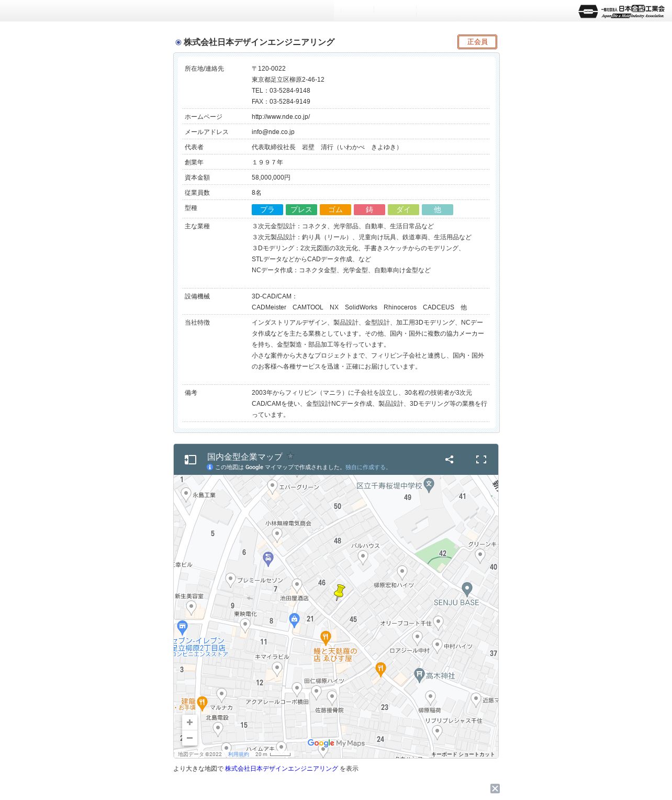Image resolution: width=672 pixels, height=800 pixels.
Task: Click the company heading 株式会社日本デザインエンジニアリング
Action: point(259,42)
